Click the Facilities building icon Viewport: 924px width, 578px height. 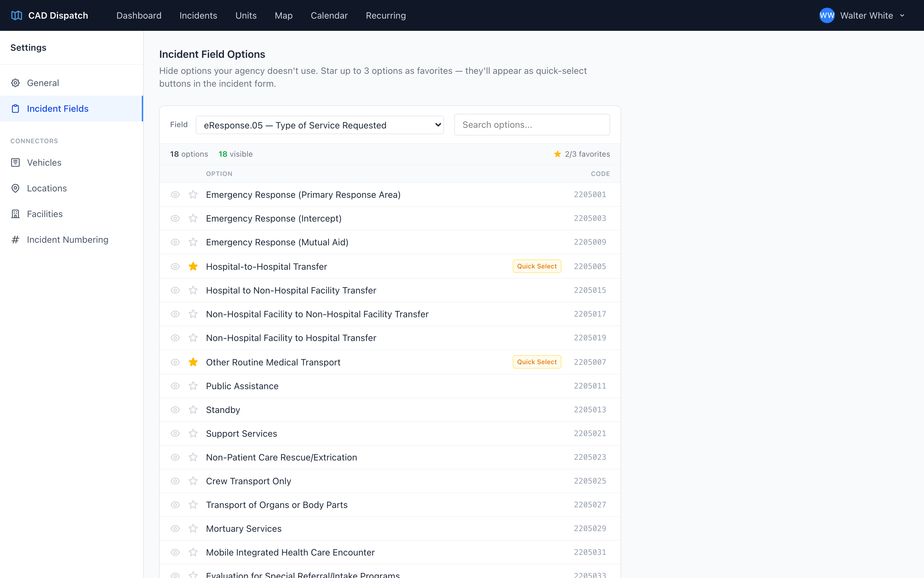15,214
